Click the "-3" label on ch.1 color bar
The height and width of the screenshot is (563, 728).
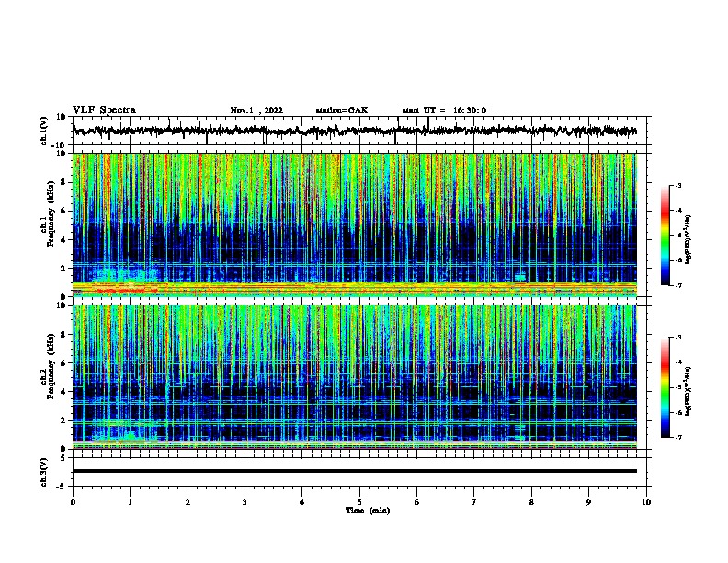coord(677,185)
